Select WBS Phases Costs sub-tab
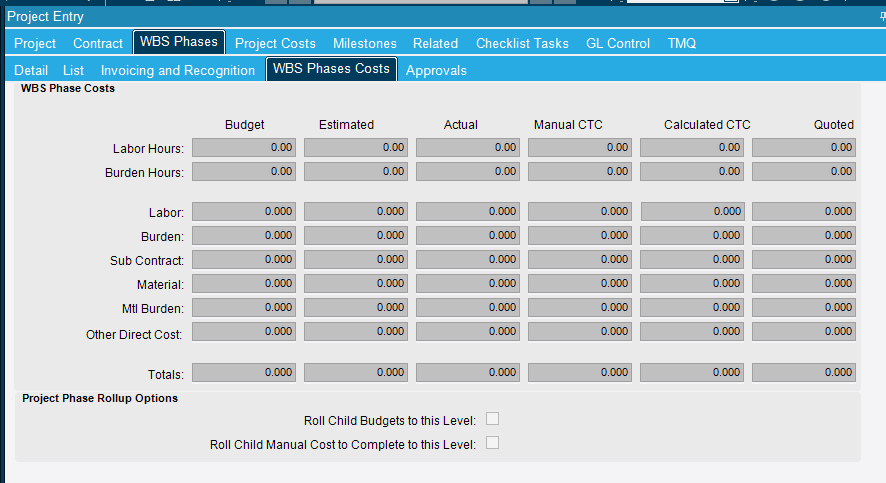 pos(331,69)
